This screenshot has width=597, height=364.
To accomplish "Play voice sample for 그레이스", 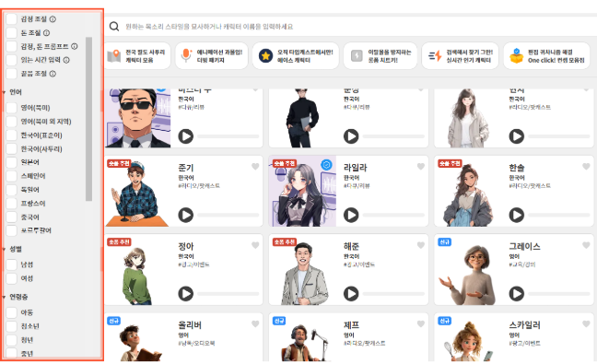I will point(517,294).
